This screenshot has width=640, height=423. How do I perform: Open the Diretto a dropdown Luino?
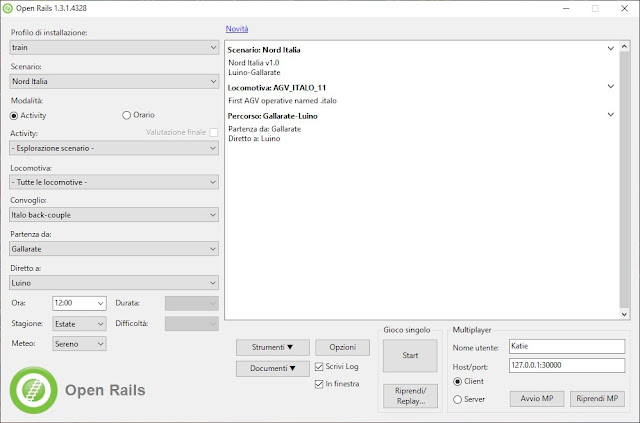(114, 283)
